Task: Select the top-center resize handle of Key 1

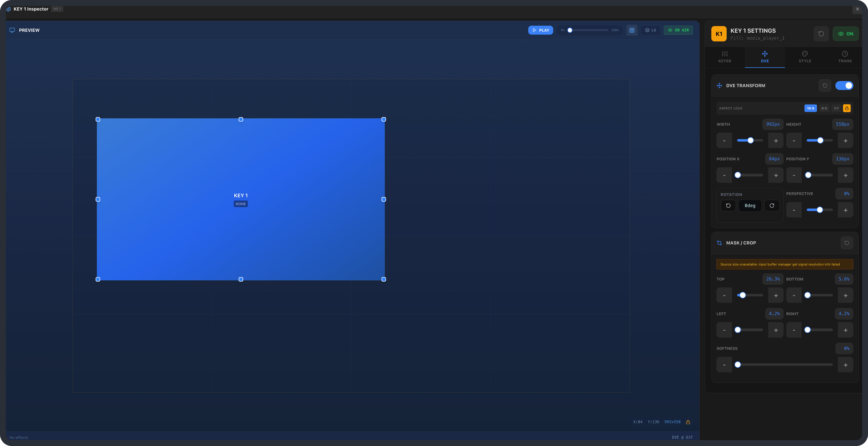Action: [x=241, y=119]
